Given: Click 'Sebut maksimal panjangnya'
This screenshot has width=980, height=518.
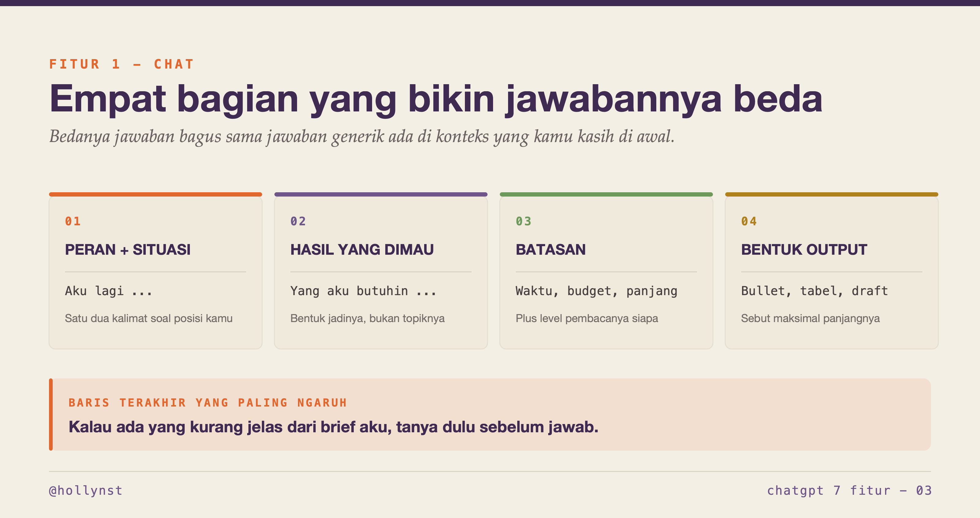Looking at the screenshot, I should (x=810, y=318).
